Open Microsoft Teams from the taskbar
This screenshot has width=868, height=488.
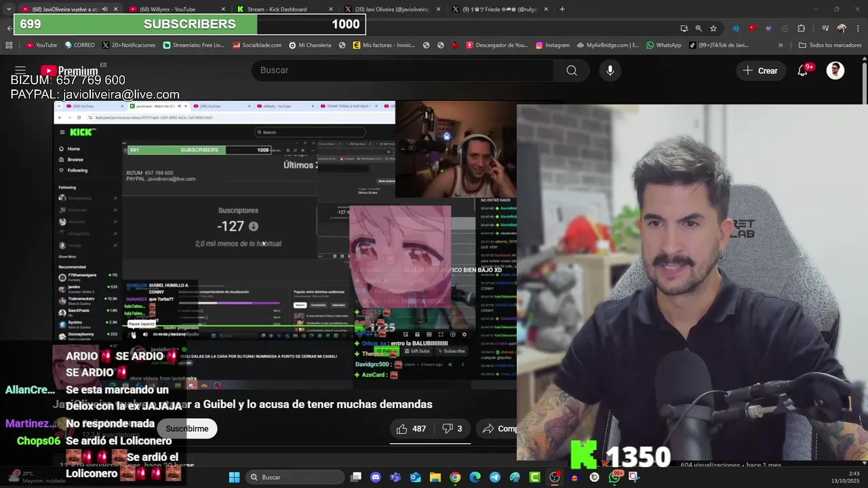click(395, 477)
